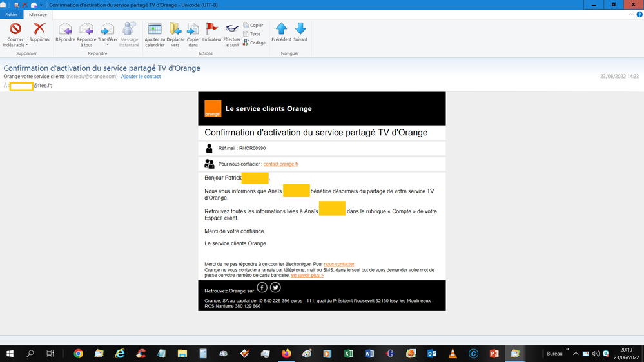
Task: Mark message as Courrier indésirable
Action: [x=15, y=35]
